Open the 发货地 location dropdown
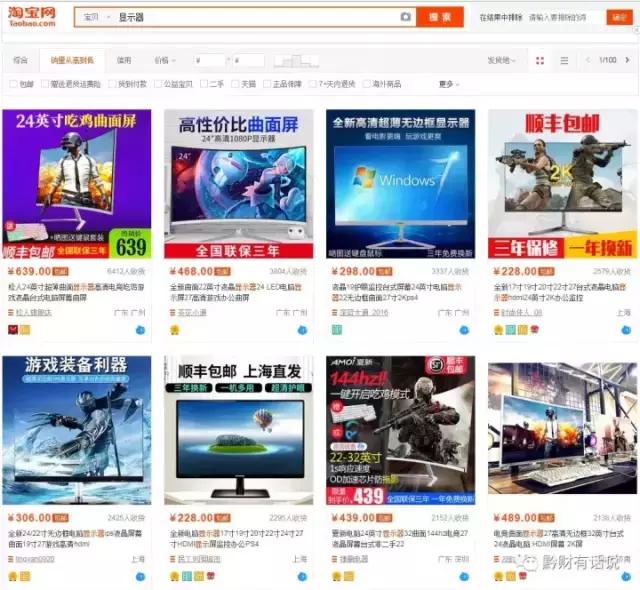640x590 pixels. [x=502, y=60]
